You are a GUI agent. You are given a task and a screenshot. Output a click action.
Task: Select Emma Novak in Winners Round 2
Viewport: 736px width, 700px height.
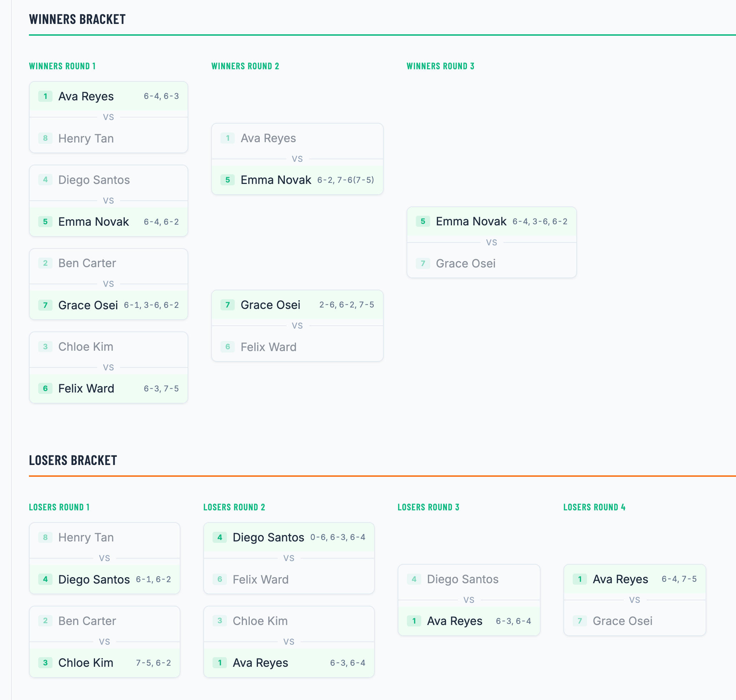pos(298,180)
